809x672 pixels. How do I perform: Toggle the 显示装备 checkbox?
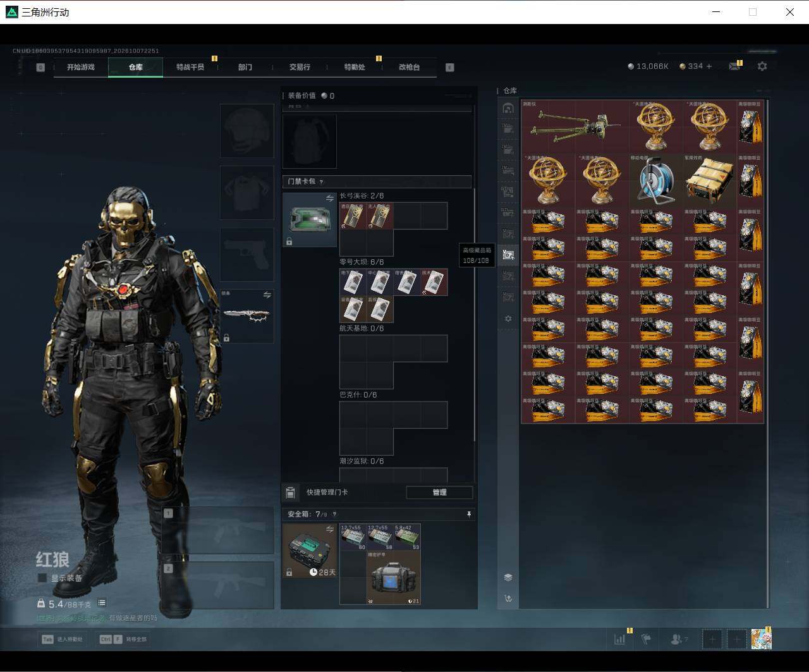click(x=42, y=578)
